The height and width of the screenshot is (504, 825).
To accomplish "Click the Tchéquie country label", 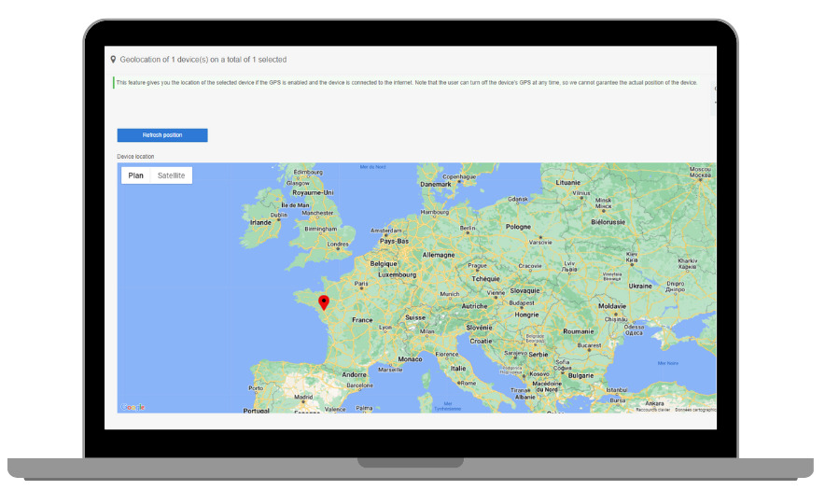I will [x=485, y=279].
